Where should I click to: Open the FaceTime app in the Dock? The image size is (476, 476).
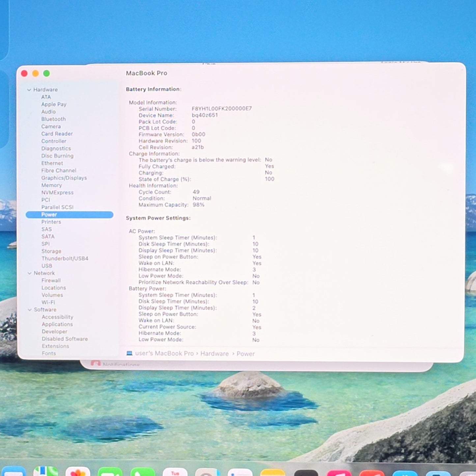click(110, 472)
